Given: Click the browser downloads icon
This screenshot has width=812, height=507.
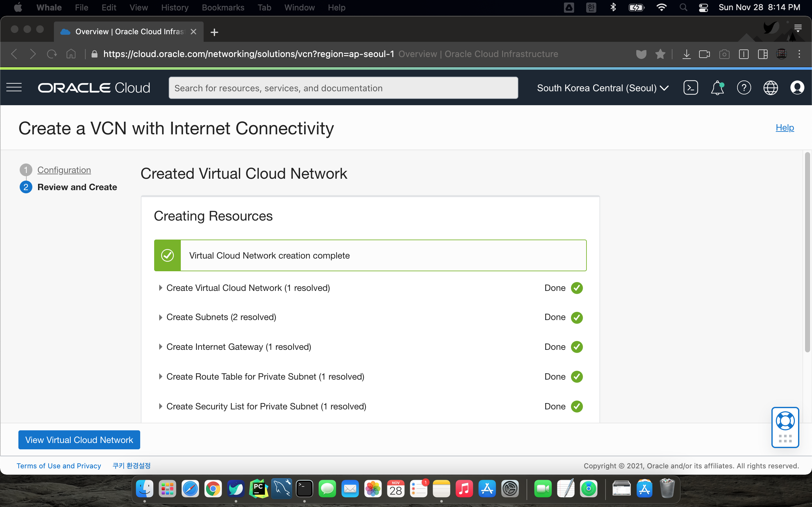Looking at the screenshot, I should click(686, 54).
